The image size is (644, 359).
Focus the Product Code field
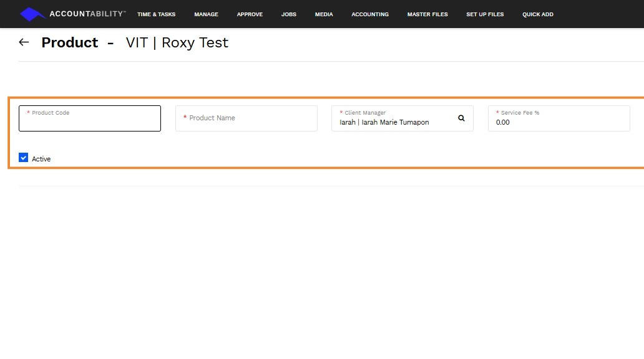pyautogui.click(x=89, y=118)
